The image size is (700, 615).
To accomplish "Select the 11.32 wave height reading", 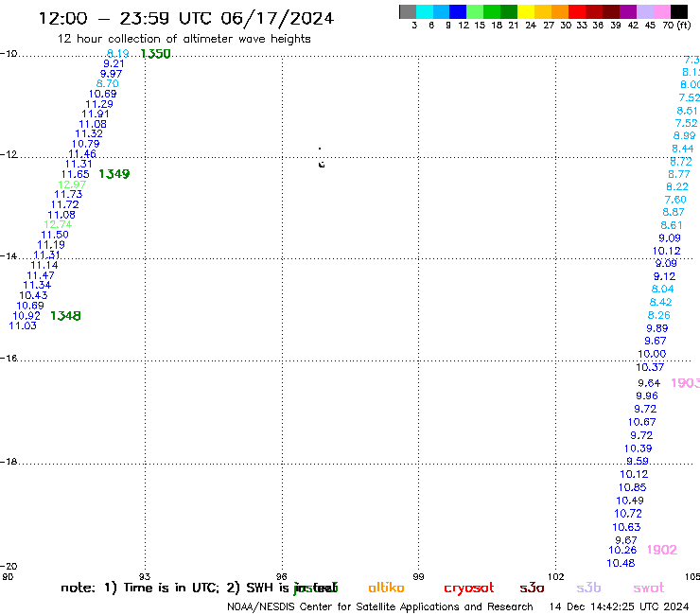I will click(x=89, y=134).
